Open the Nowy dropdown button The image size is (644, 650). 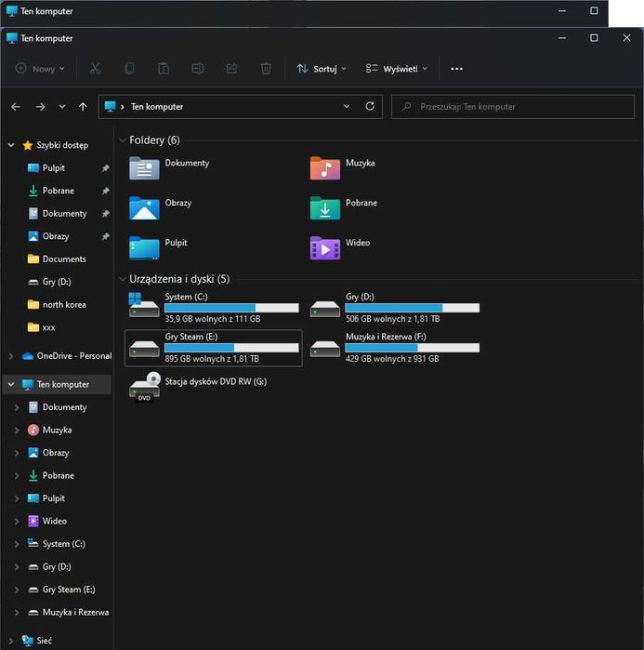pyautogui.click(x=40, y=69)
